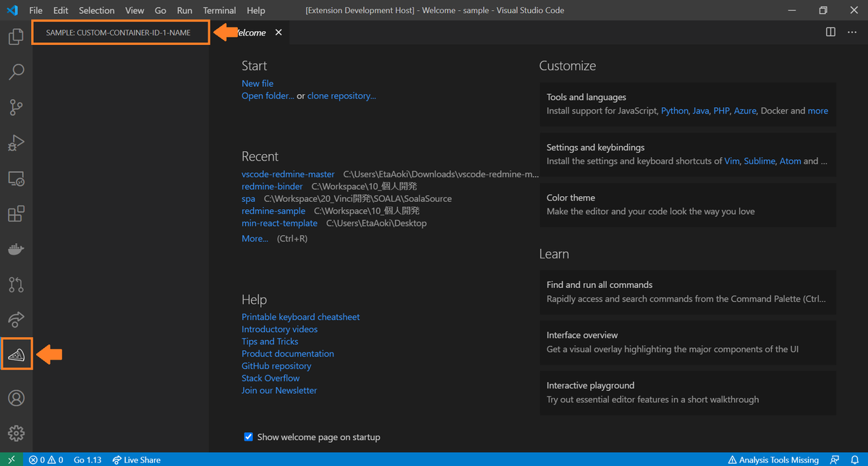Open recent vscode-redmine-master
This screenshot has width=868, height=466.
pyautogui.click(x=288, y=174)
